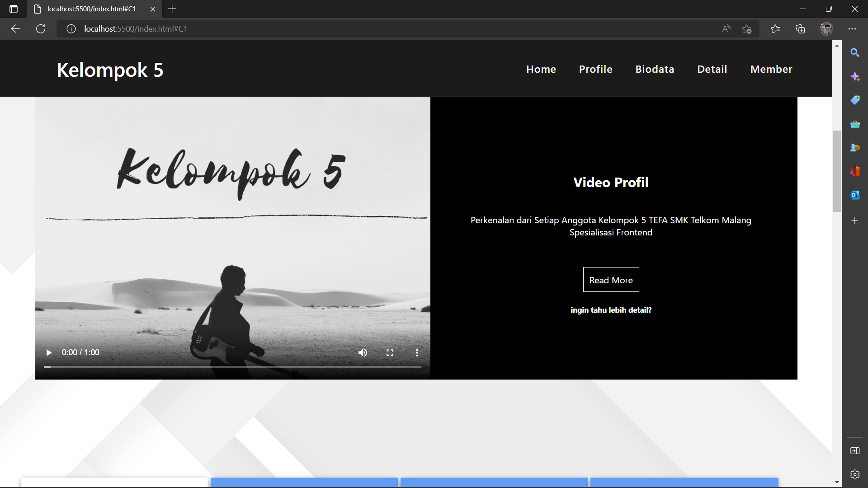Open the browser profile menu
The width and height of the screenshot is (868, 488).
[826, 28]
